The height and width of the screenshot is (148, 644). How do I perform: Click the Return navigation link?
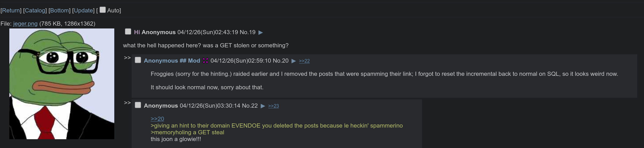pos(11,11)
